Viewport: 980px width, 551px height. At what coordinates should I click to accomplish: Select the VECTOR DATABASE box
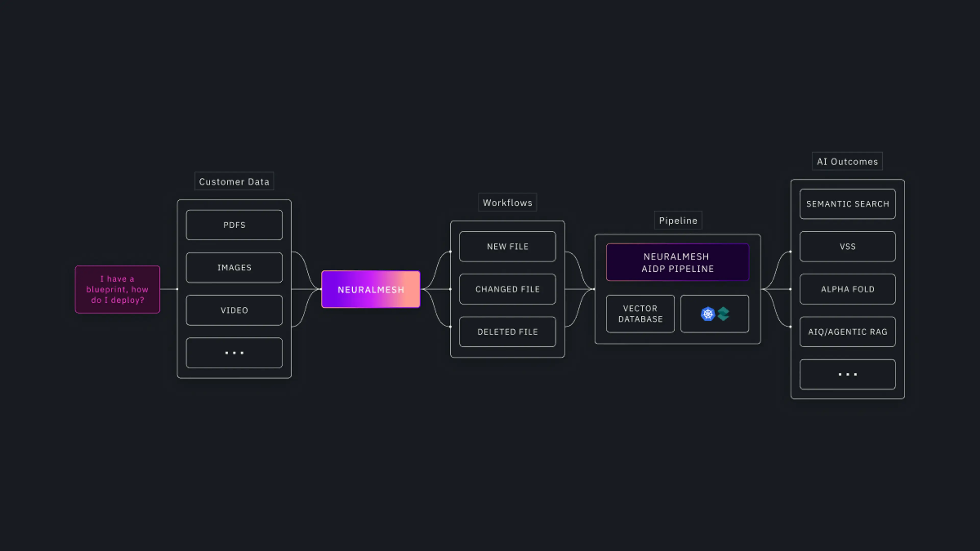pyautogui.click(x=640, y=314)
